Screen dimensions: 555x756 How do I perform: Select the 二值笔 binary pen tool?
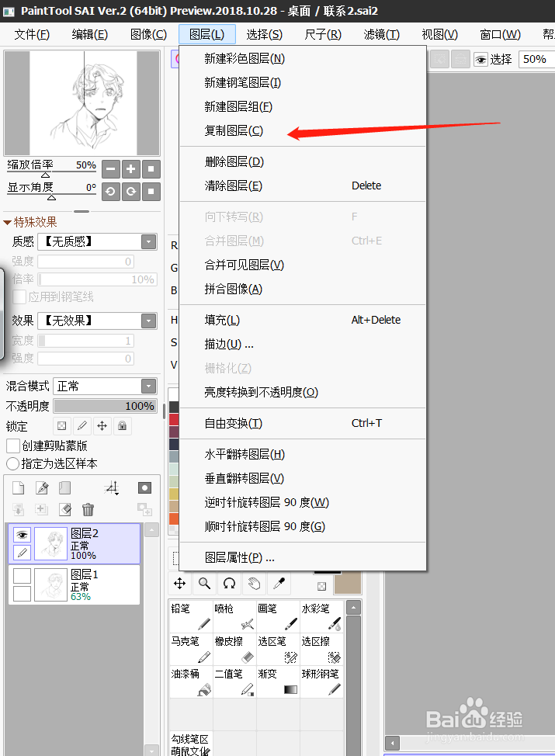(234, 681)
